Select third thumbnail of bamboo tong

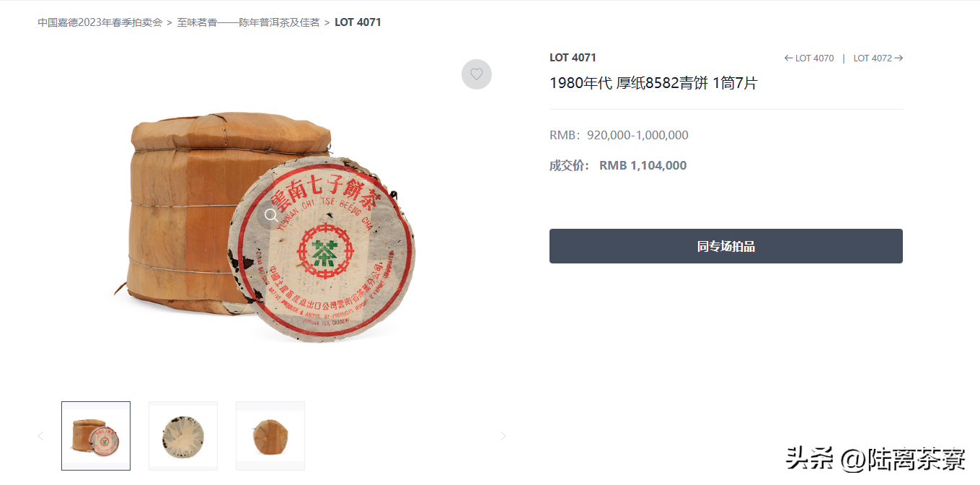(270, 436)
